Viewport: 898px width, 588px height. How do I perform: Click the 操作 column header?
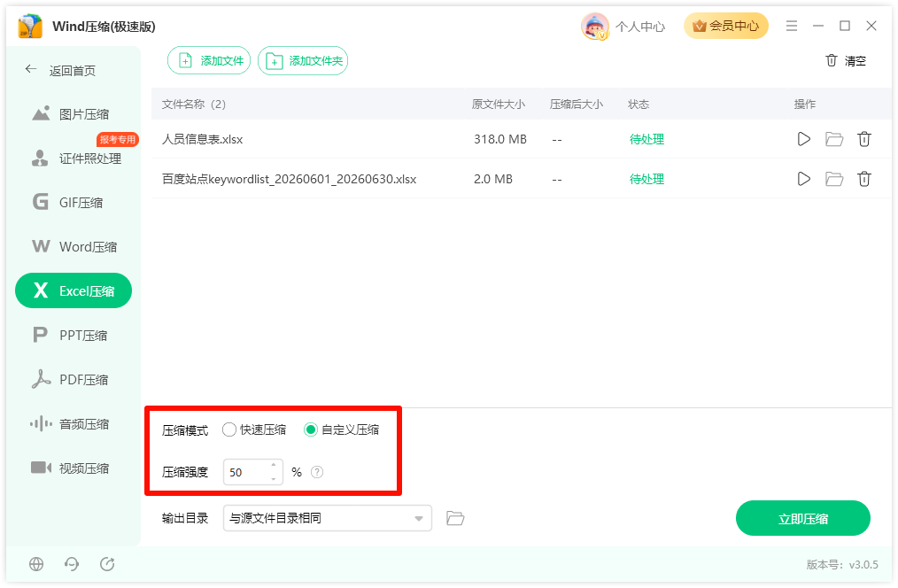tap(805, 104)
